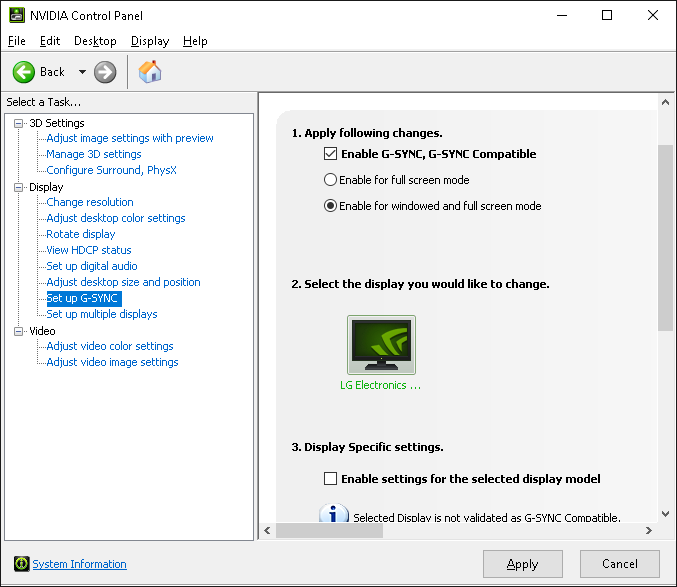Image resolution: width=677 pixels, height=587 pixels.
Task: Open the Display menu
Action: pos(150,41)
